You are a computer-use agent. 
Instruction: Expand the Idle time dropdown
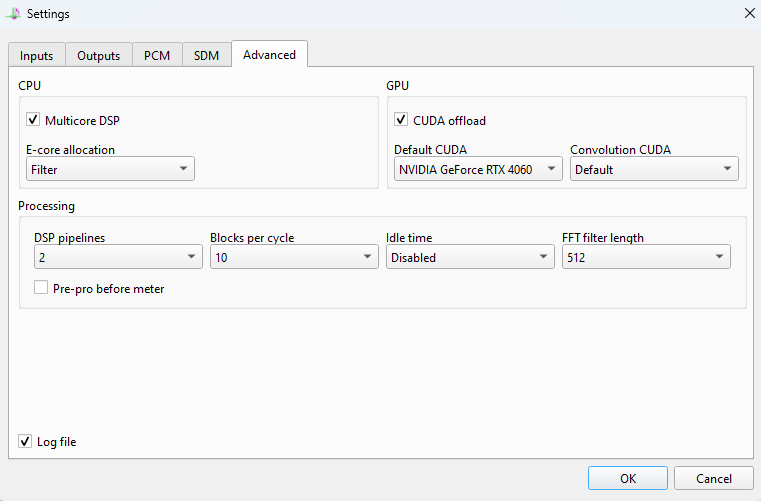click(x=470, y=257)
